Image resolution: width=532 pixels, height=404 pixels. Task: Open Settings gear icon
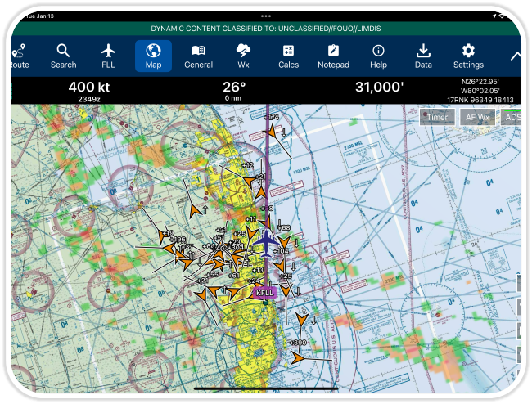pyautogui.click(x=468, y=56)
